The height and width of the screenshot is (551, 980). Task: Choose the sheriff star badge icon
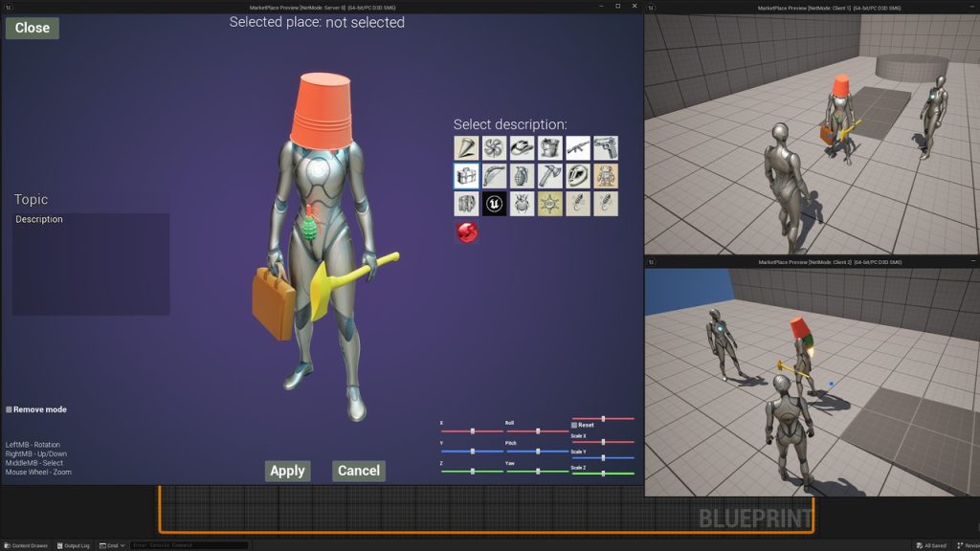pos(549,203)
